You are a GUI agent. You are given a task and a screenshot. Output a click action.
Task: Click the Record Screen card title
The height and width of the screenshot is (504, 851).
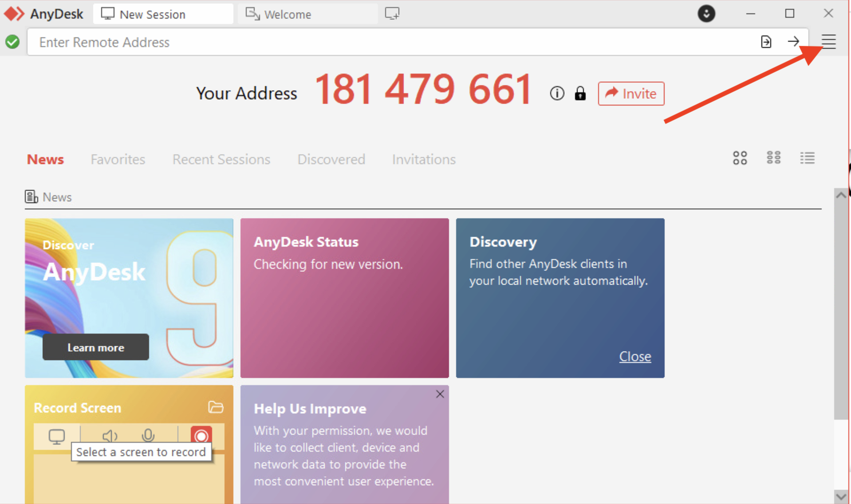point(77,408)
